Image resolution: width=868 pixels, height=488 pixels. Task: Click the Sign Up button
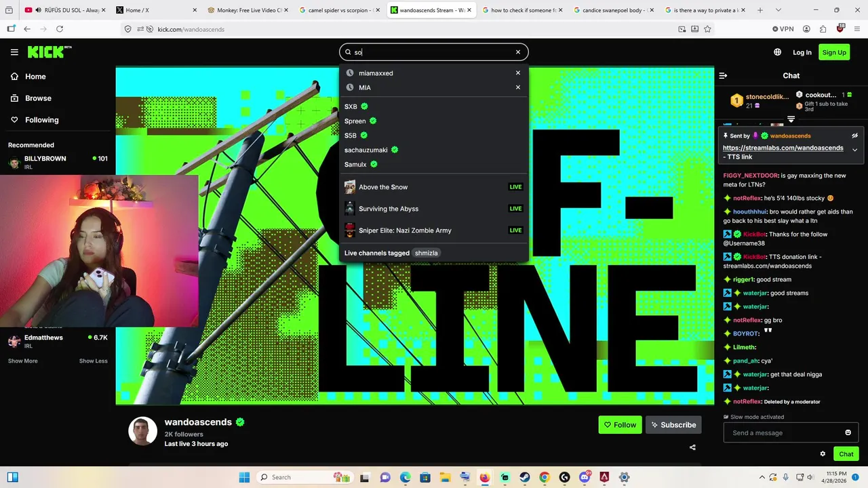(x=834, y=52)
